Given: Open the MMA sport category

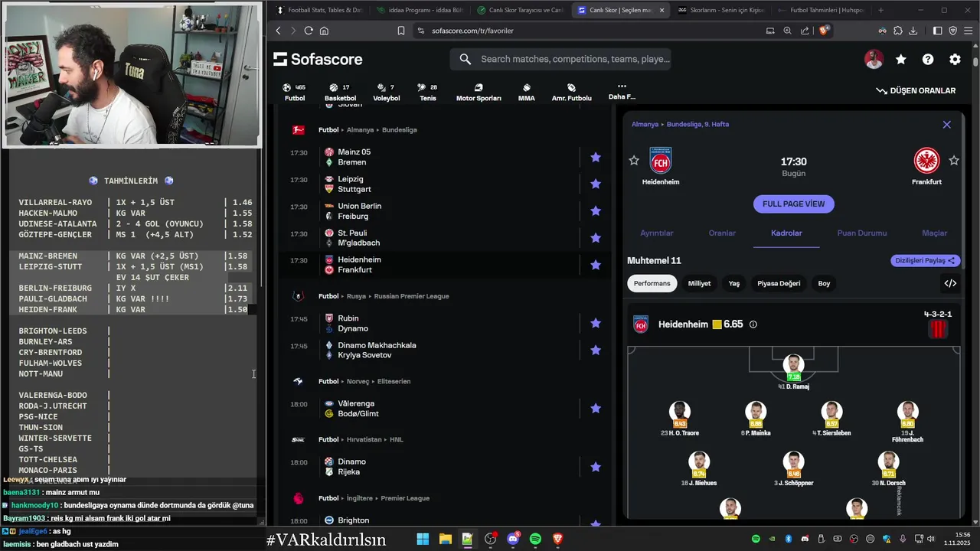Looking at the screenshot, I should click(526, 93).
